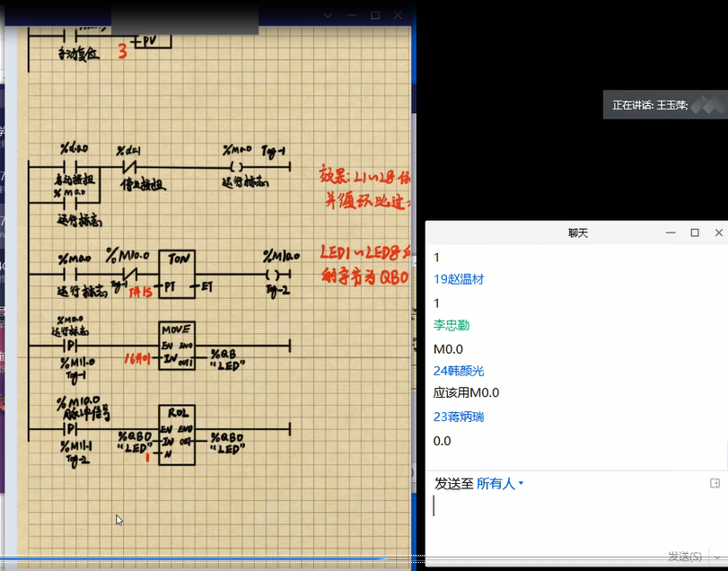Select sender name 19赵温材
This screenshot has height=571, width=728.
458,279
